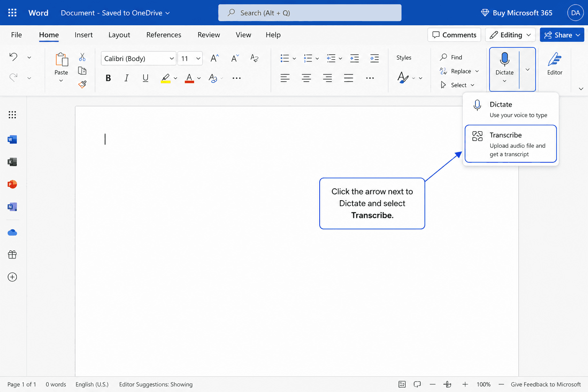Open OneDrive cloud icon in sidebar
The image size is (588, 392).
pos(12,232)
